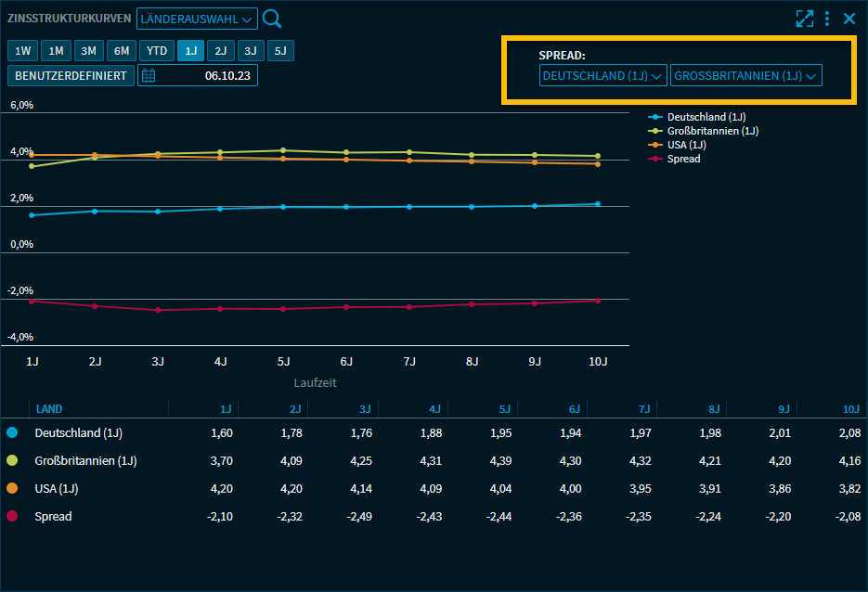Image resolution: width=868 pixels, height=592 pixels.
Task: Open the calendar date picker icon
Action: click(149, 76)
